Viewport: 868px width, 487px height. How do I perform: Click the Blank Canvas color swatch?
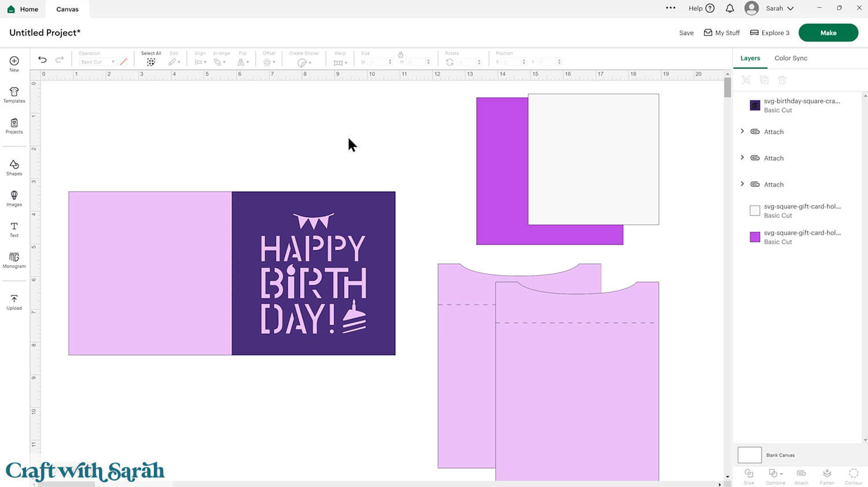pyautogui.click(x=749, y=455)
